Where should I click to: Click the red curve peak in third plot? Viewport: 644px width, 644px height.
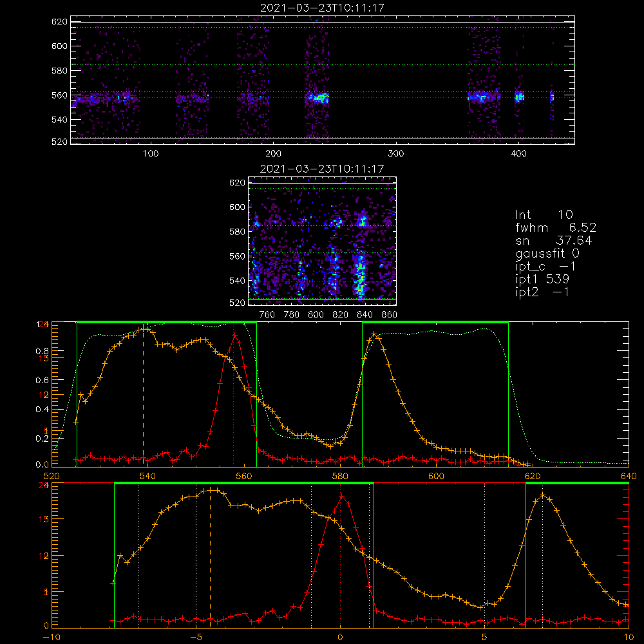(x=234, y=335)
